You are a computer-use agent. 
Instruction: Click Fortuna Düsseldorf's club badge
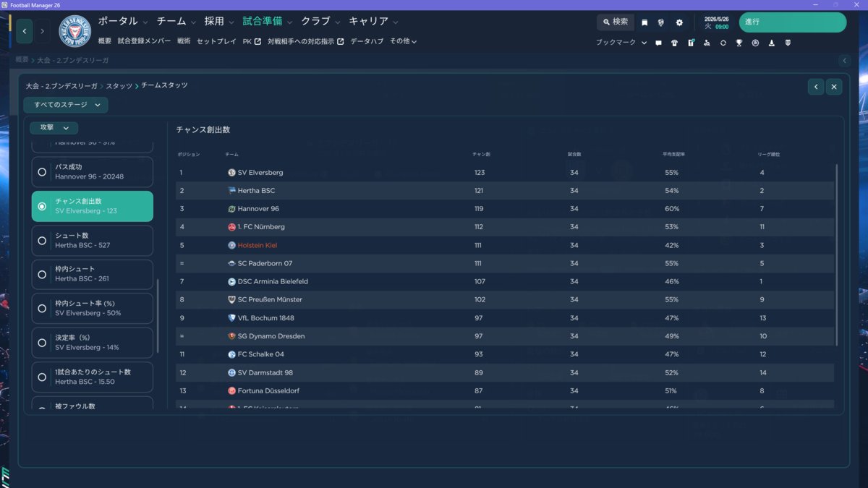tap(231, 390)
